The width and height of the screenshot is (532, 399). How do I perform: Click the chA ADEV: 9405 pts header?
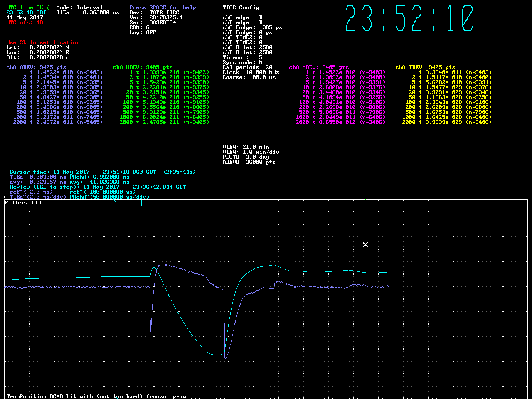click(36, 67)
